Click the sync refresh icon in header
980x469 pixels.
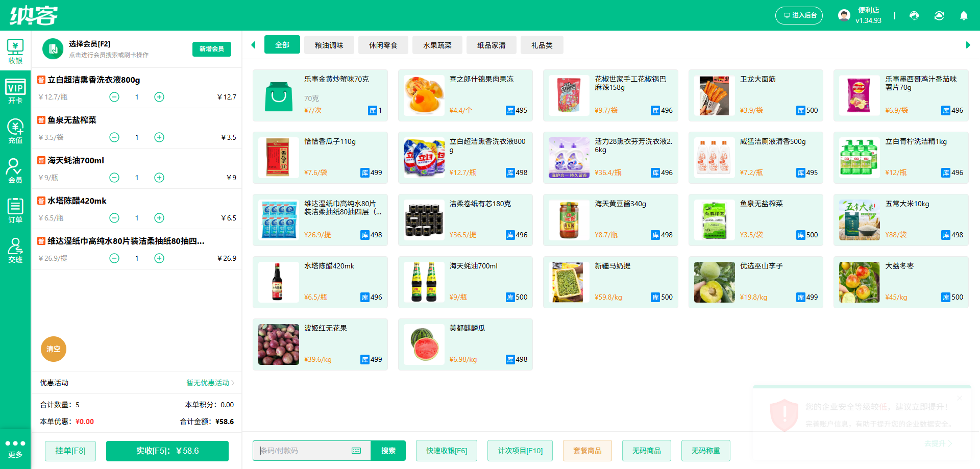939,16
